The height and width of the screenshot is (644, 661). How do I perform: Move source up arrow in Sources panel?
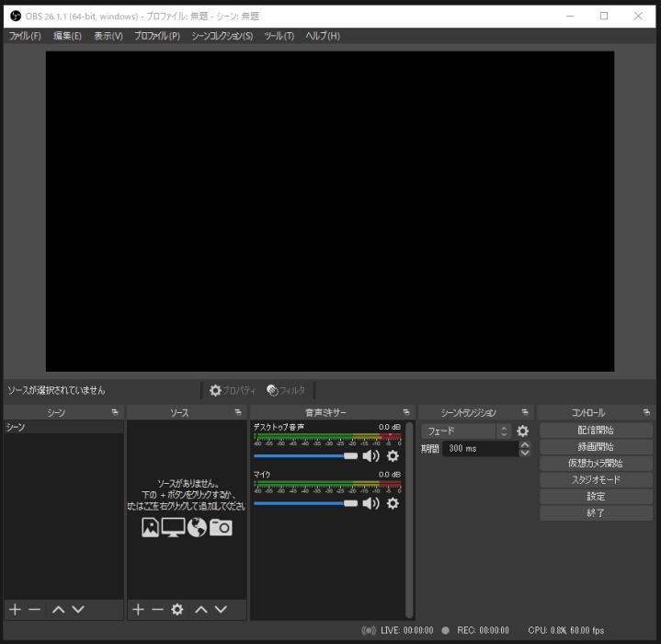[201, 609]
